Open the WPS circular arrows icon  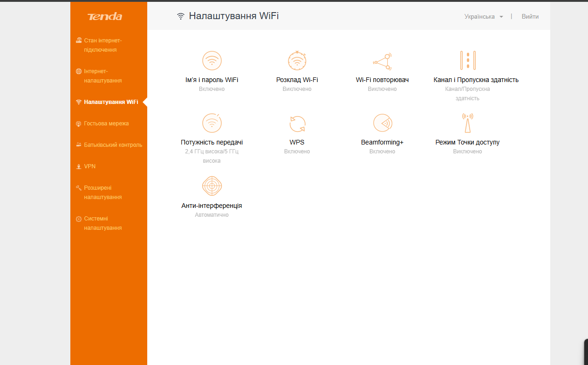coord(297,124)
